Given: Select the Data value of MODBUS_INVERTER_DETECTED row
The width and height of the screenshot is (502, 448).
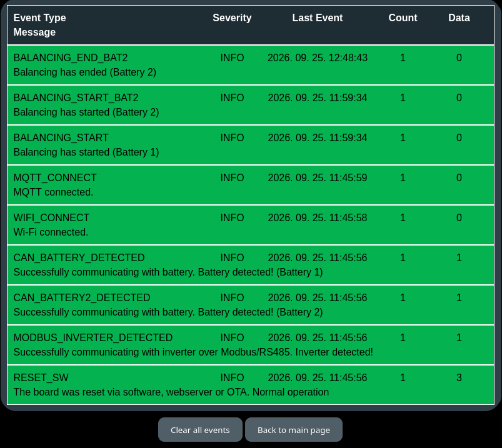Looking at the screenshot, I should tap(459, 337).
